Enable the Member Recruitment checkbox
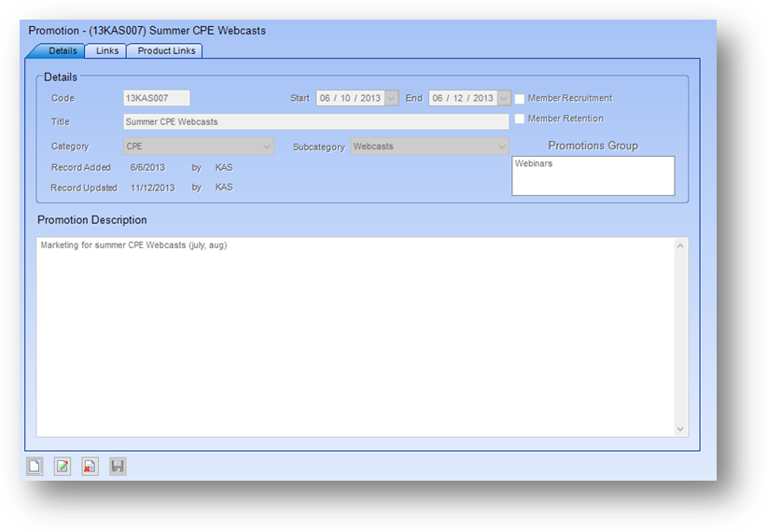This screenshot has width=768, height=532. click(520, 98)
